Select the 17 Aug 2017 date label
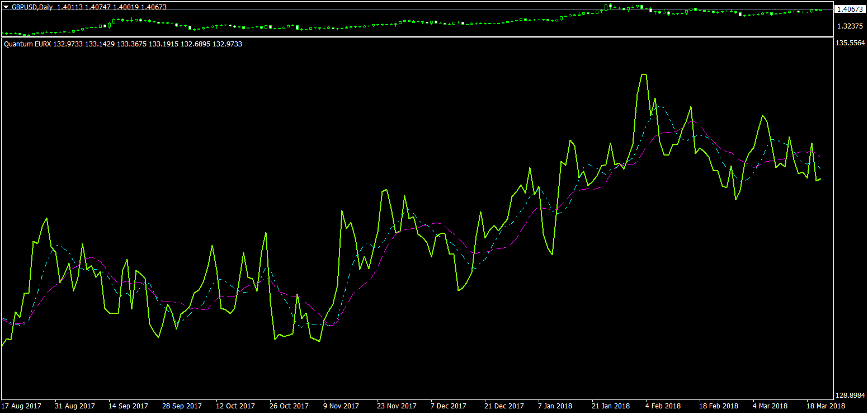 coord(22,406)
